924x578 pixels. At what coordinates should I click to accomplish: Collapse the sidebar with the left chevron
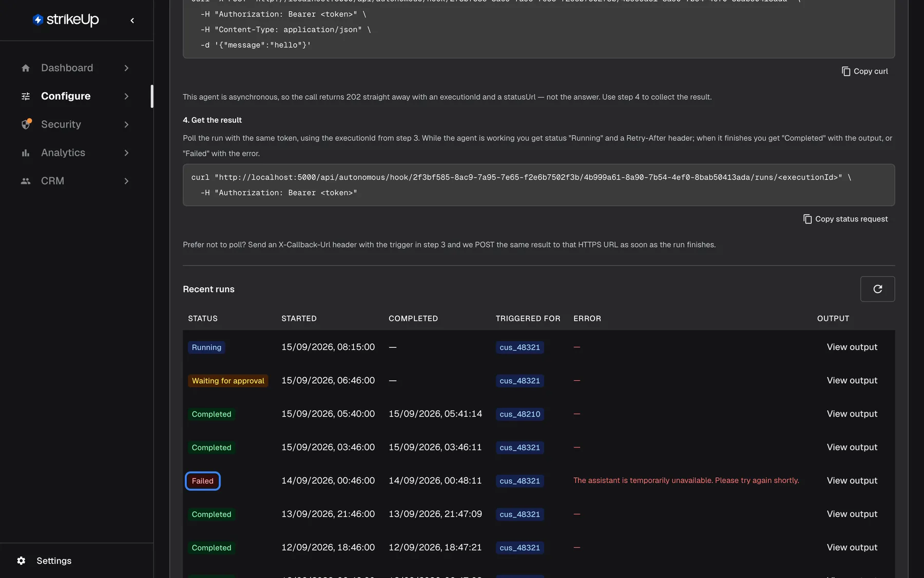(x=132, y=21)
